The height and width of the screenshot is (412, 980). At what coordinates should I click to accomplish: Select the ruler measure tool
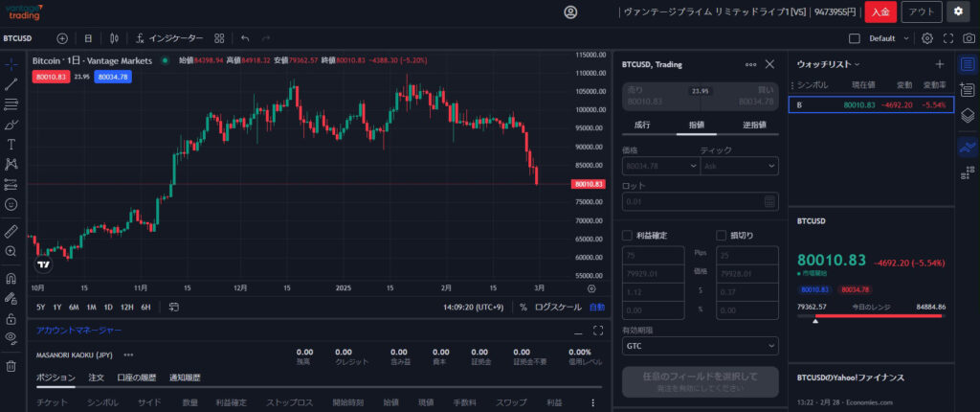(11, 231)
